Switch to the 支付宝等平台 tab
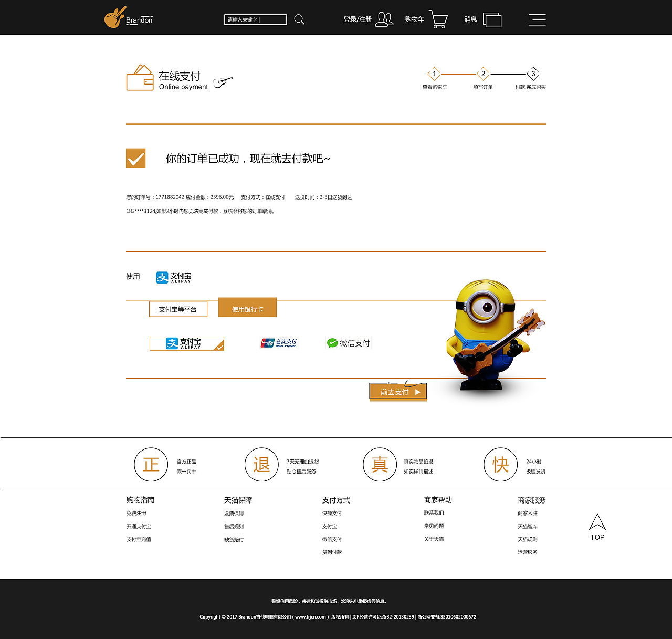This screenshot has height=639, width=672. pyautogui.click(x=178, y=309)
